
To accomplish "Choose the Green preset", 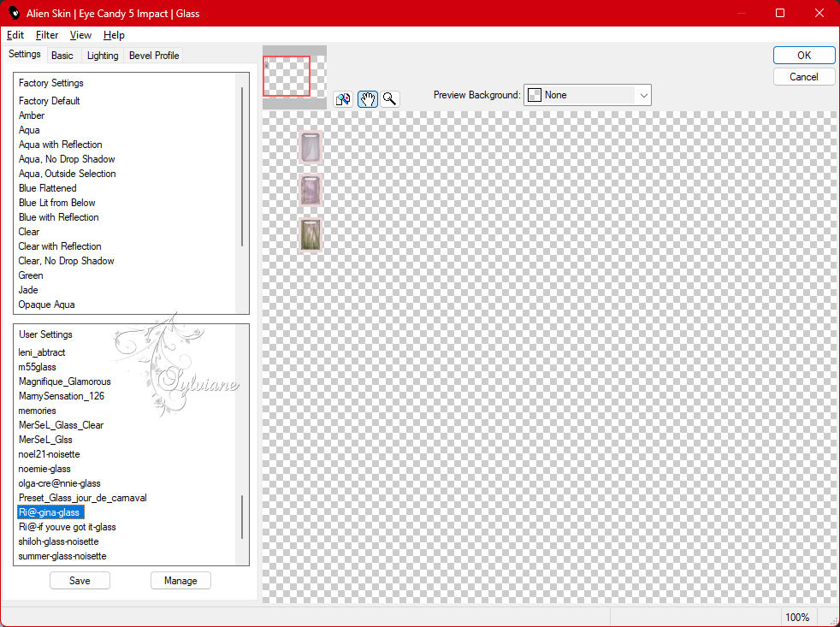I will point(31,275).
